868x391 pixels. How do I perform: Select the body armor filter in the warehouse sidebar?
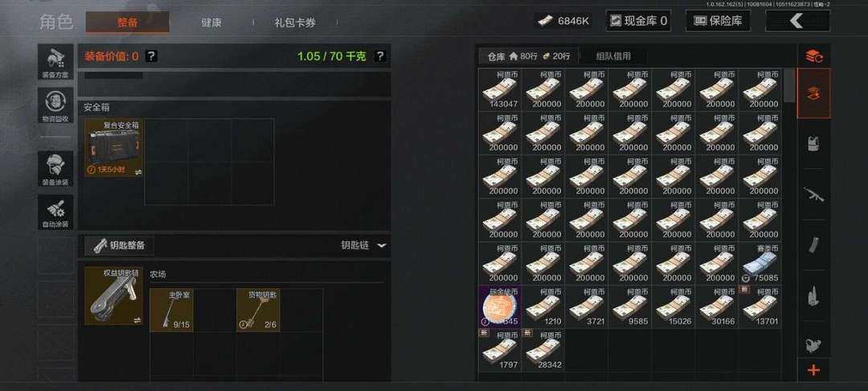813,144
